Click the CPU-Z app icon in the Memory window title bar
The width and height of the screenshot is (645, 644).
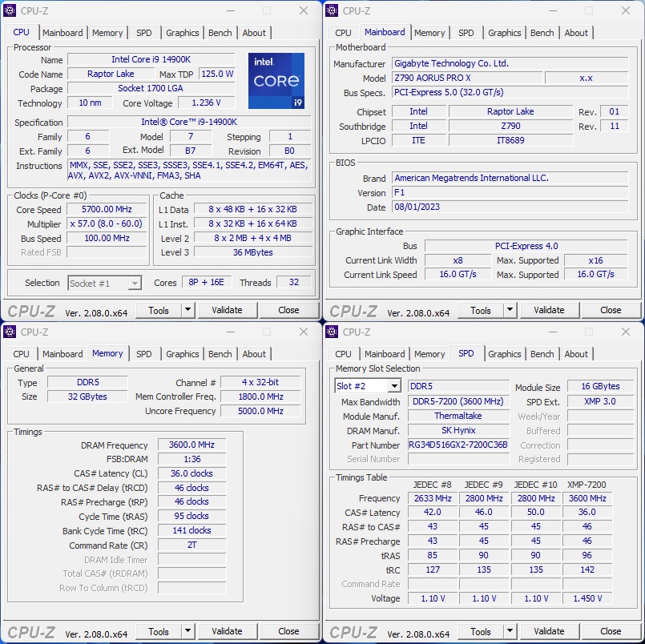click(10, 332)
